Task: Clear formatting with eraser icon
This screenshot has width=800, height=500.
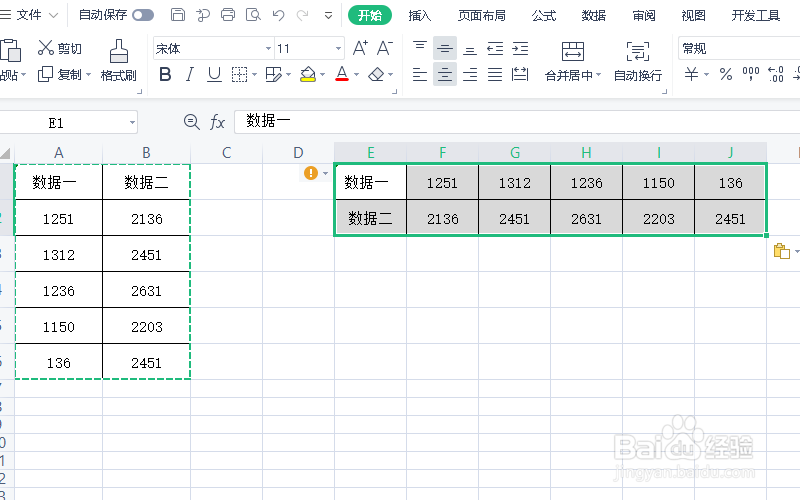Action: [376, 74]
